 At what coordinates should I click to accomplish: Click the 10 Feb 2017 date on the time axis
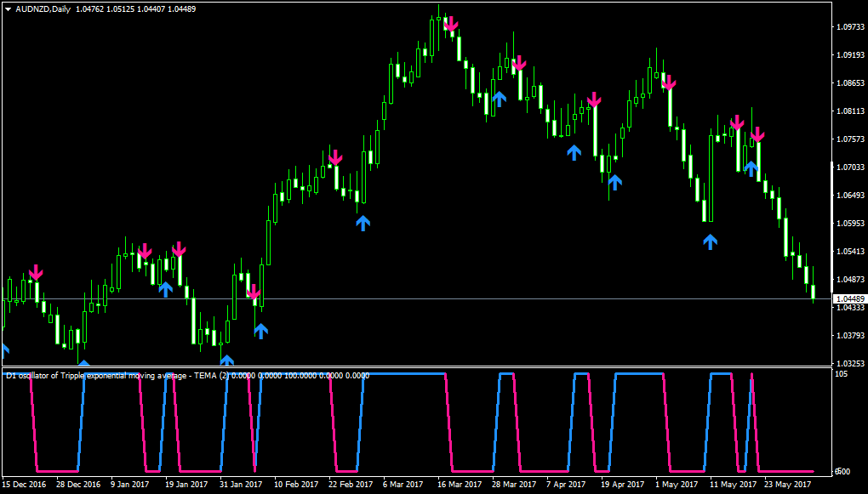coord(296,484)
